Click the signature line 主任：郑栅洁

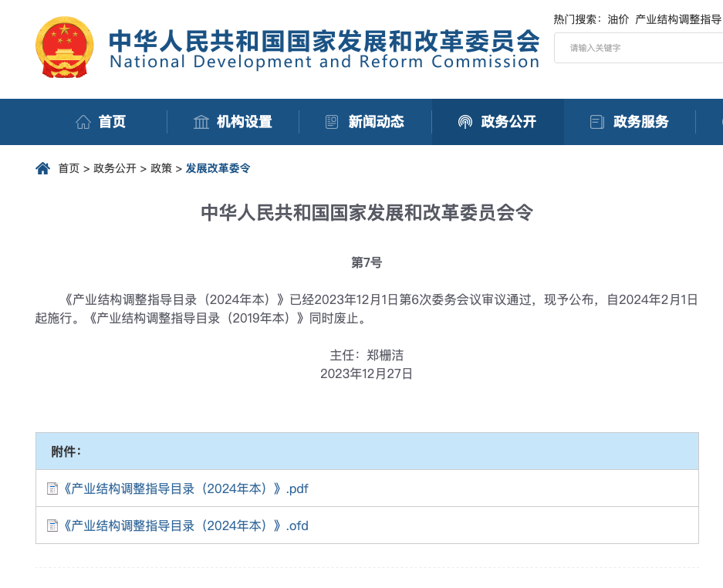[x=367, y=355]
